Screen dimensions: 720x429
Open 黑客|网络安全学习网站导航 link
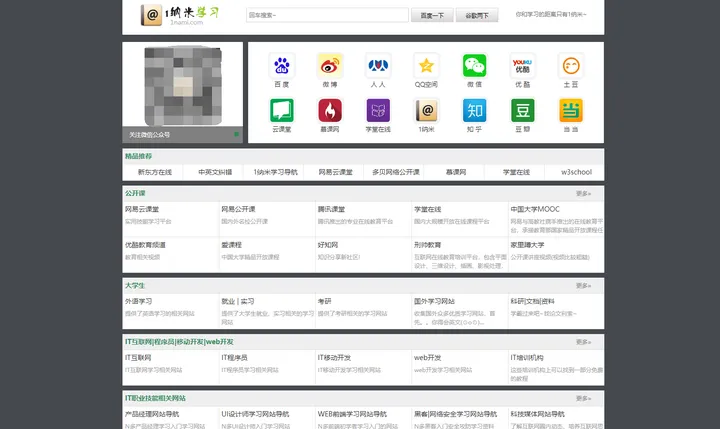(x=456, y=414)
